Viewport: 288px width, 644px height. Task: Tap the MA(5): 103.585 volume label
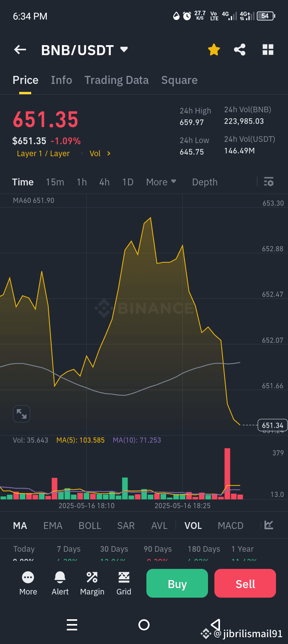pyautogui.click(x=80, y=440)
